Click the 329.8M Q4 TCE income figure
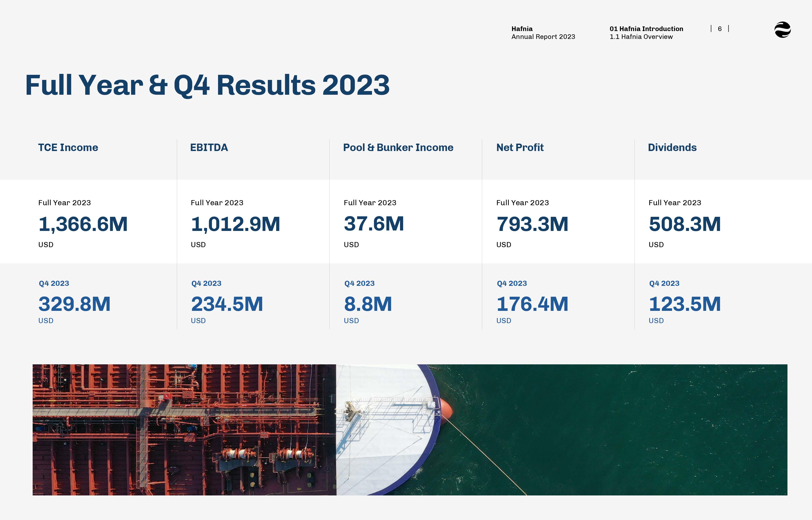 pos(75,304)
